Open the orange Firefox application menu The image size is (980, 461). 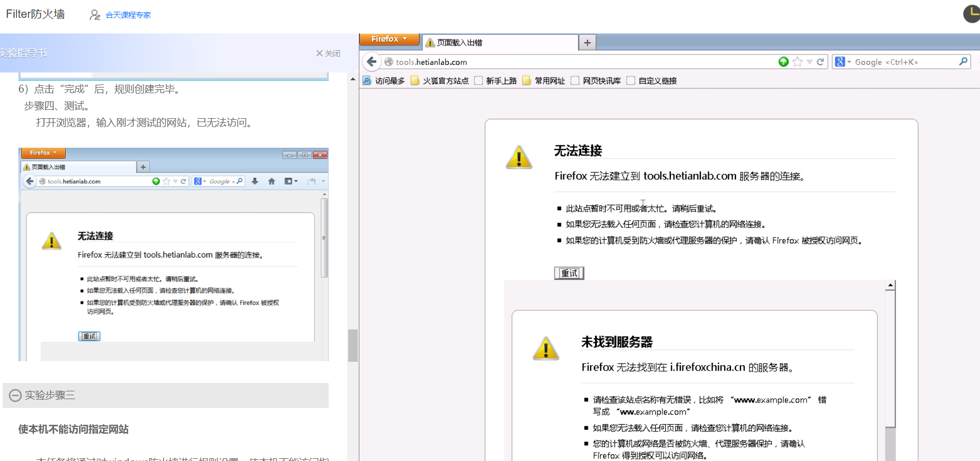coord(389,39)
